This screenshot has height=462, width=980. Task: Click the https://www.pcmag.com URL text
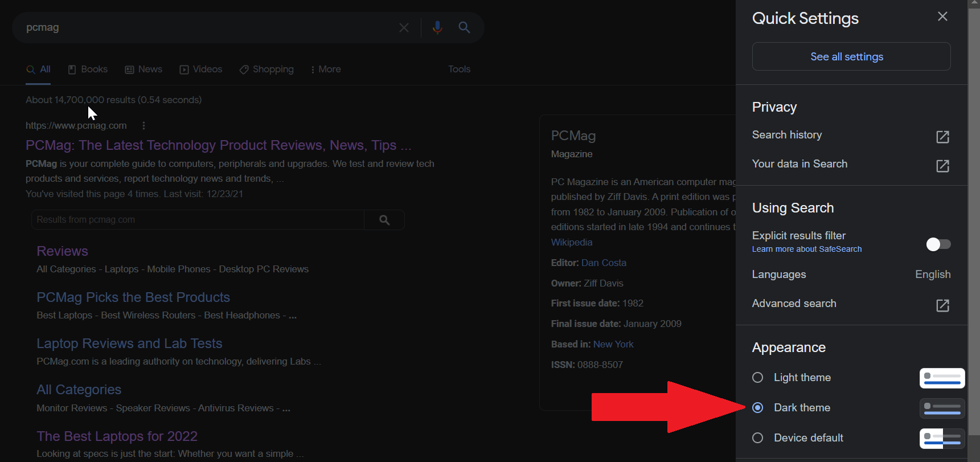tap(76, 125)
